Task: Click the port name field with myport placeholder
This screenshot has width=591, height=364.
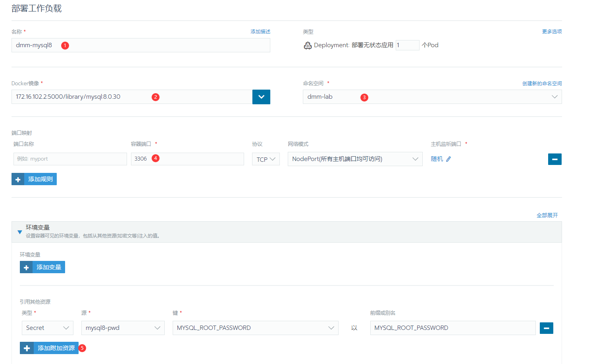Action: point(70,159)
